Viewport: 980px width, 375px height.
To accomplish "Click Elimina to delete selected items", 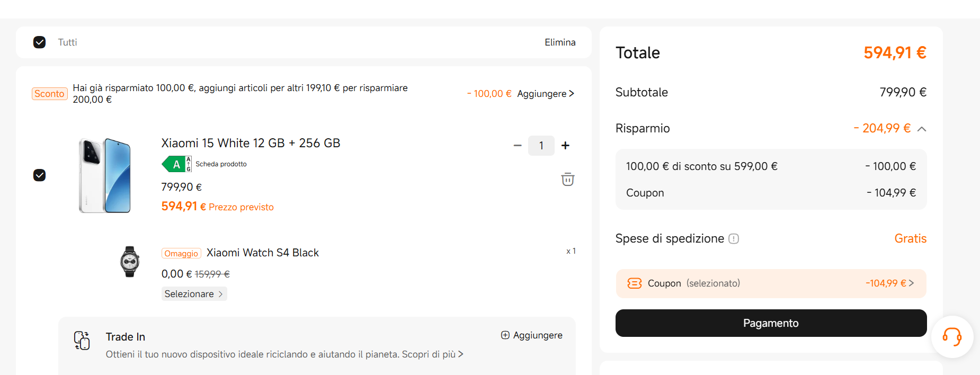I will [560, 42].
